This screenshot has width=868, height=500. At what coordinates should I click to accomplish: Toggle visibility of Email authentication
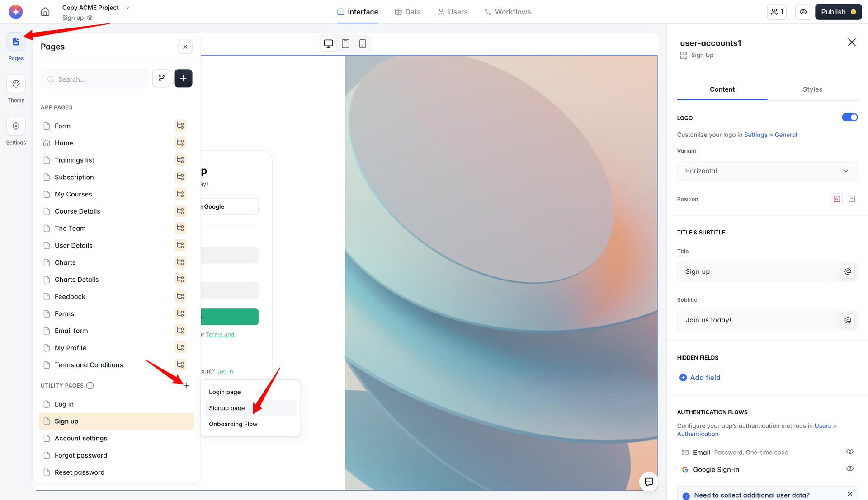(x=849, y=452)
